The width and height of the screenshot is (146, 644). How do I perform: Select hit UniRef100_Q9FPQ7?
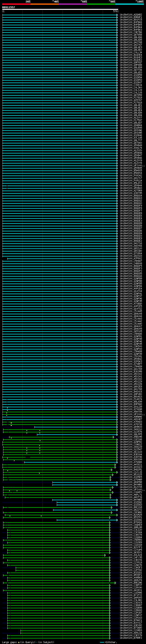[131, 63]
